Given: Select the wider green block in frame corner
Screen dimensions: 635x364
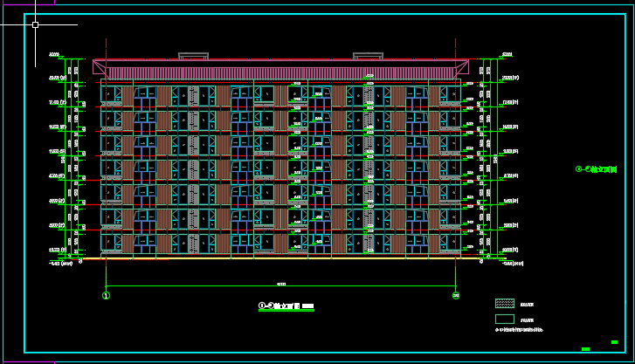Looking at the screenshot, I should 585,349.
